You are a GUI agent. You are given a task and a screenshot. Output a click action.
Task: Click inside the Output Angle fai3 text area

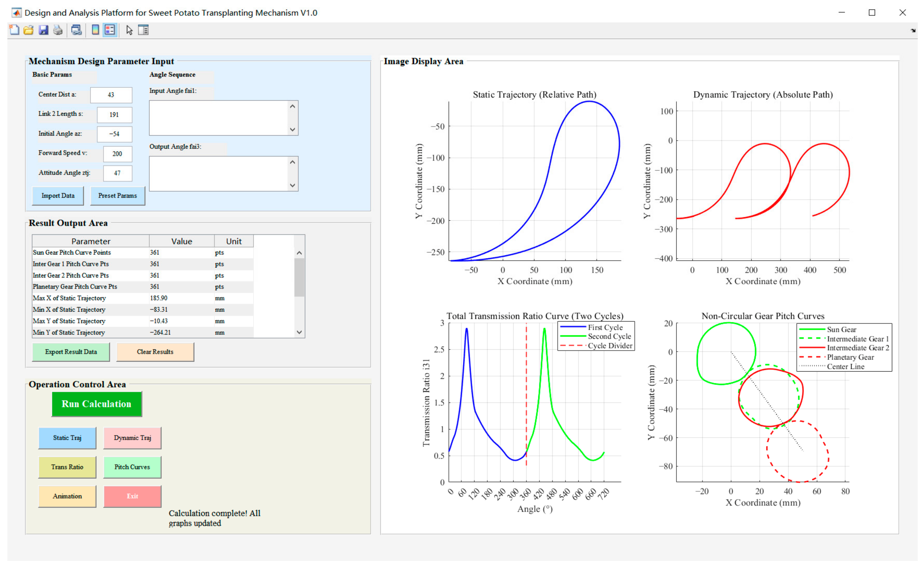click(218, 174)
